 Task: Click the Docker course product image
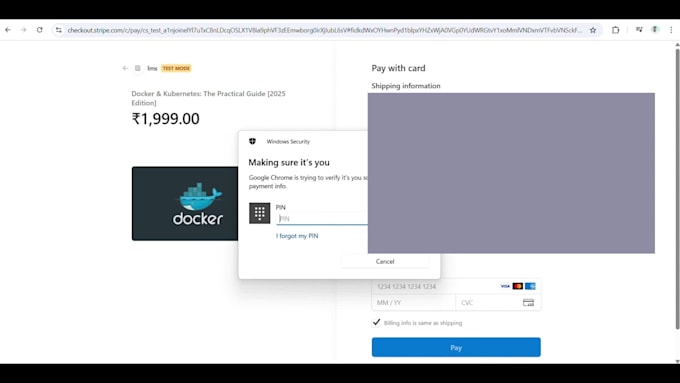[185, 203]
